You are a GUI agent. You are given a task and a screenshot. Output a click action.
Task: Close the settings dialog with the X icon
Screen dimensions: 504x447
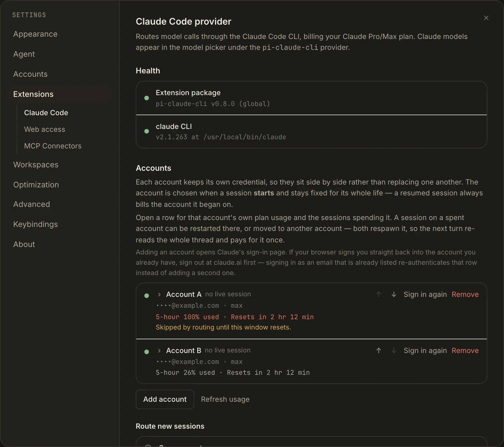[486, 18]
